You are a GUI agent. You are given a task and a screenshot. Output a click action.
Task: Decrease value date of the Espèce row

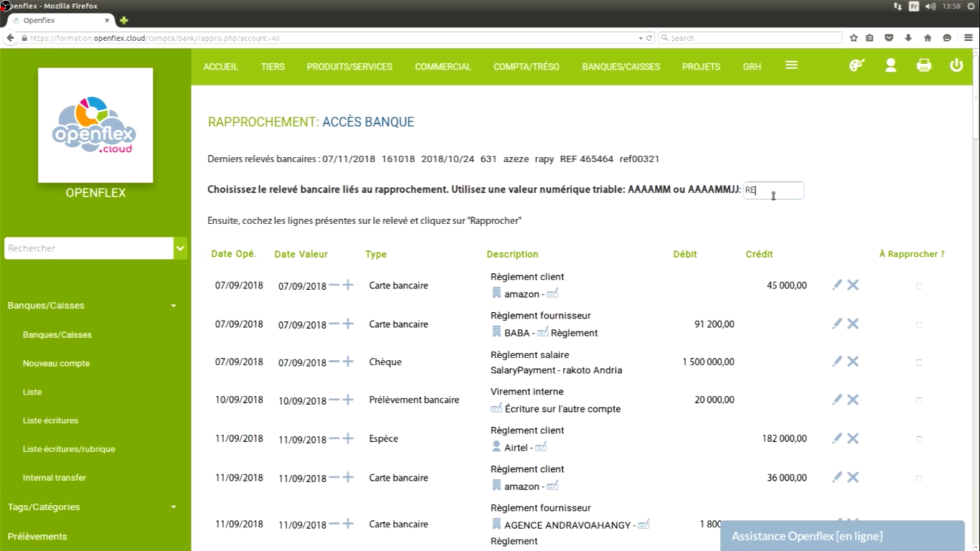click(x=334, y=438)
